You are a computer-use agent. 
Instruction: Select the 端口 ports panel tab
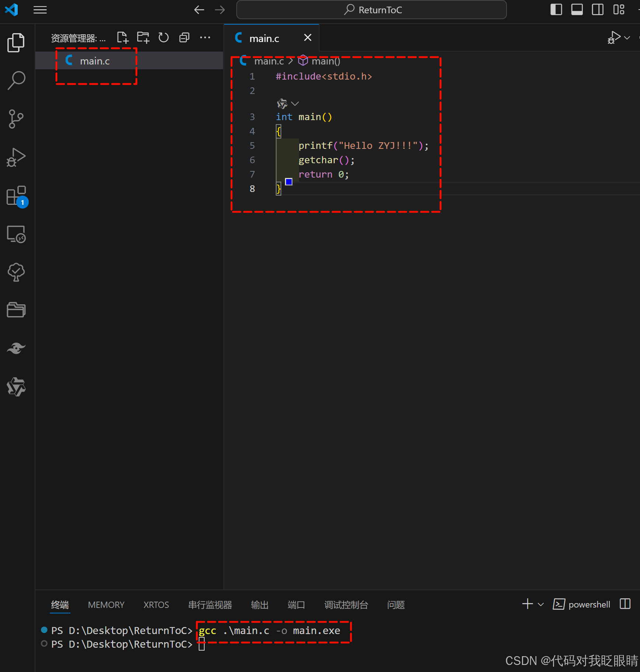tap(296, 605)
